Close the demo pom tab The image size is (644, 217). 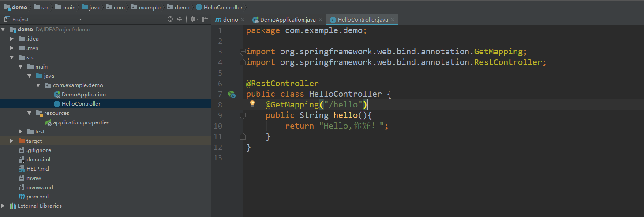tap(243, 20)
